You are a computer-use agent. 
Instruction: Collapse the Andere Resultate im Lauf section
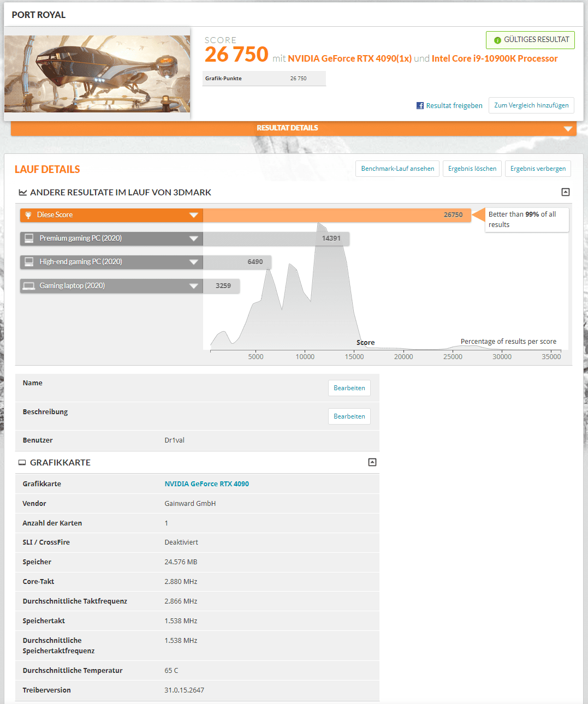pos(566,192)
